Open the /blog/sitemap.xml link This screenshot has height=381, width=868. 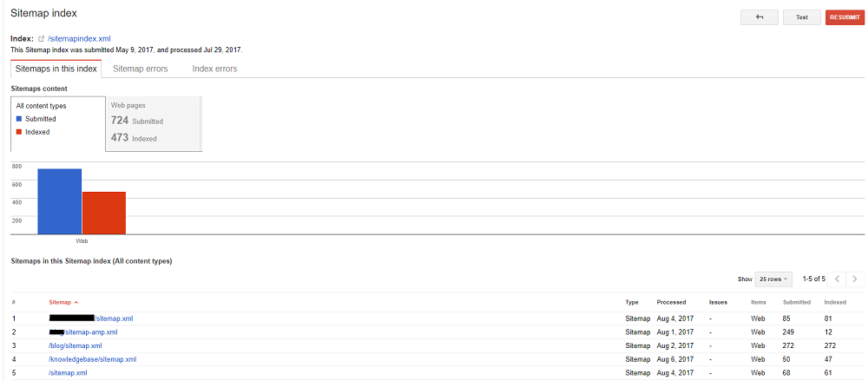click(x=76, y=345)
